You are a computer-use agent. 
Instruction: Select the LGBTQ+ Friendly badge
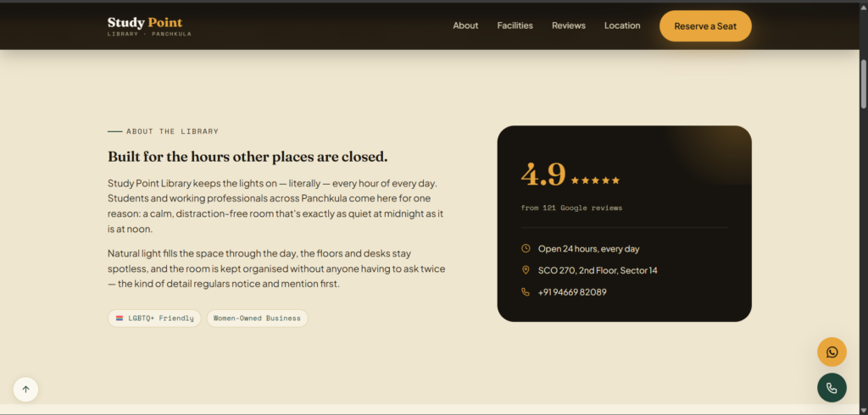tap(154, 318)
